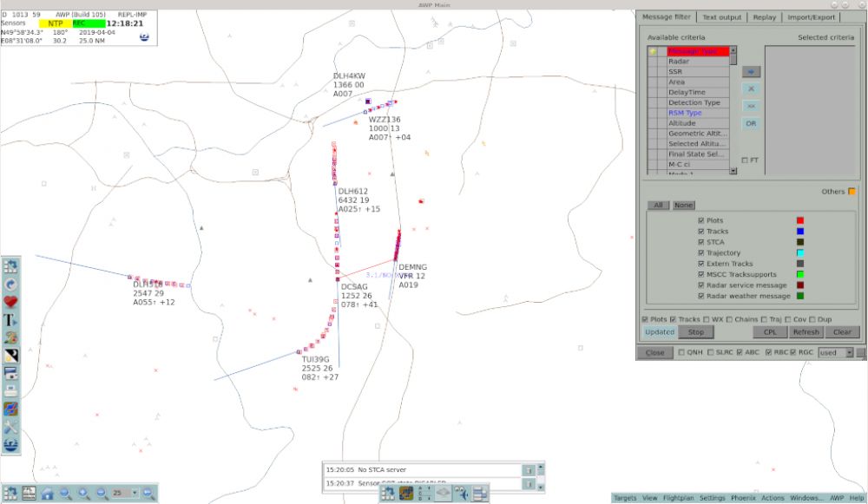Open the wrench and screwdriver tools icon
This screenshot has height=504, width=868.
[x=11, y=427]
